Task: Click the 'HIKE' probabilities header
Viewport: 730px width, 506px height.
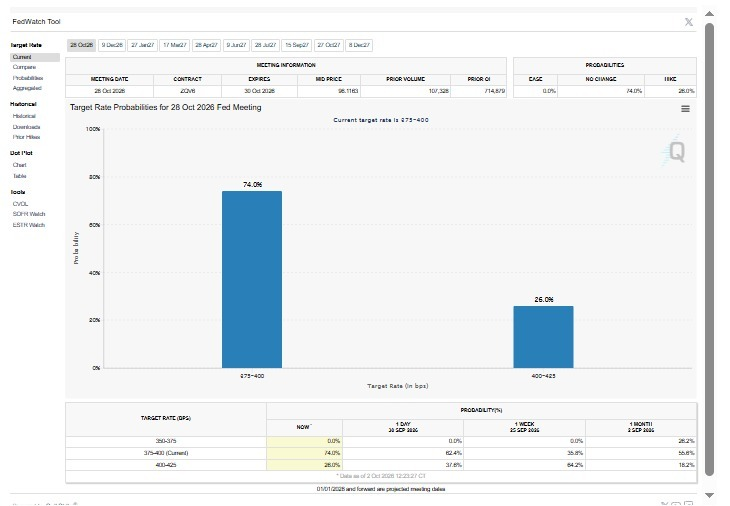Action: pos(670,79)
